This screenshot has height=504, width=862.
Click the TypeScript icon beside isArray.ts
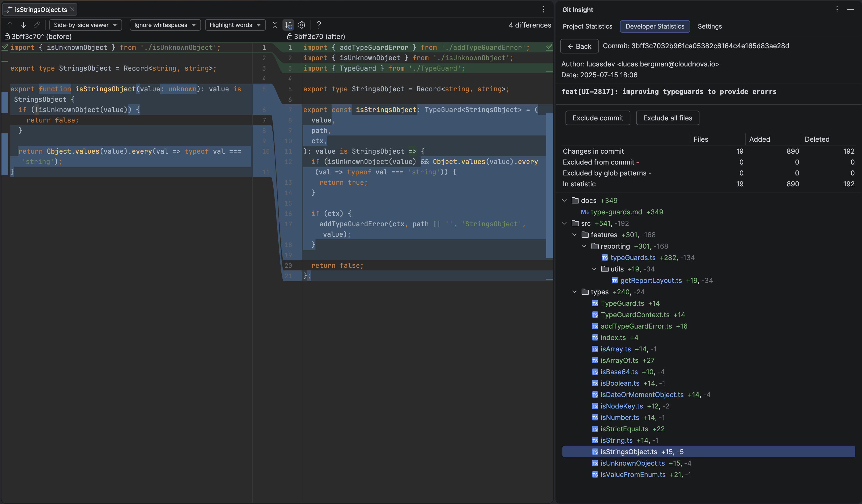(595, 349)
